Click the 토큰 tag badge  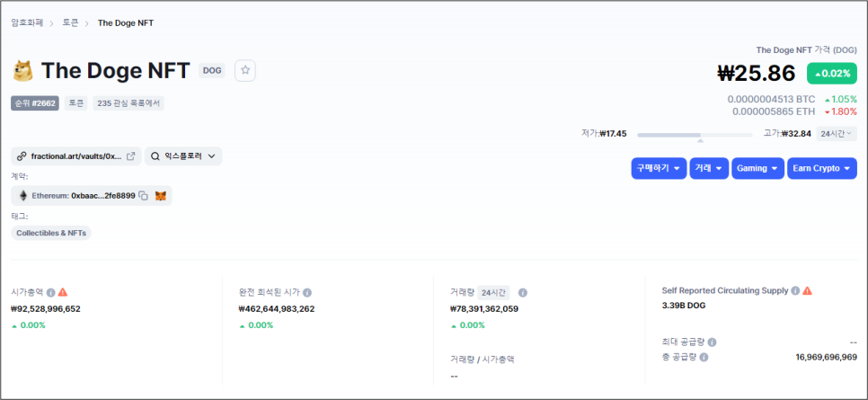[75, 103]
